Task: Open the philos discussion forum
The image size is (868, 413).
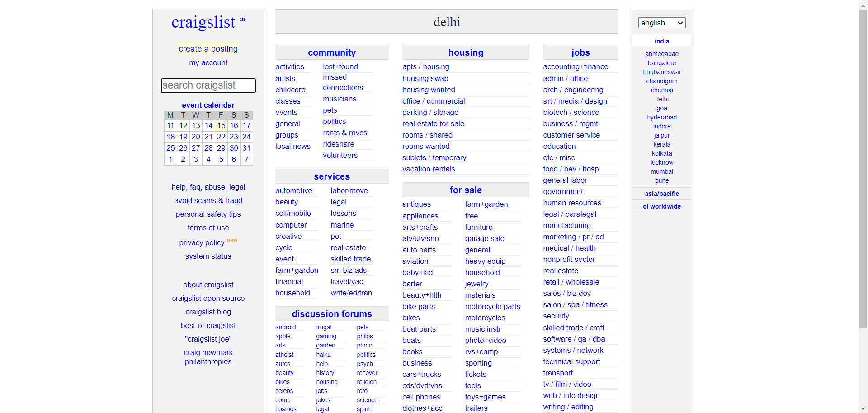Action: coord(365,336)
